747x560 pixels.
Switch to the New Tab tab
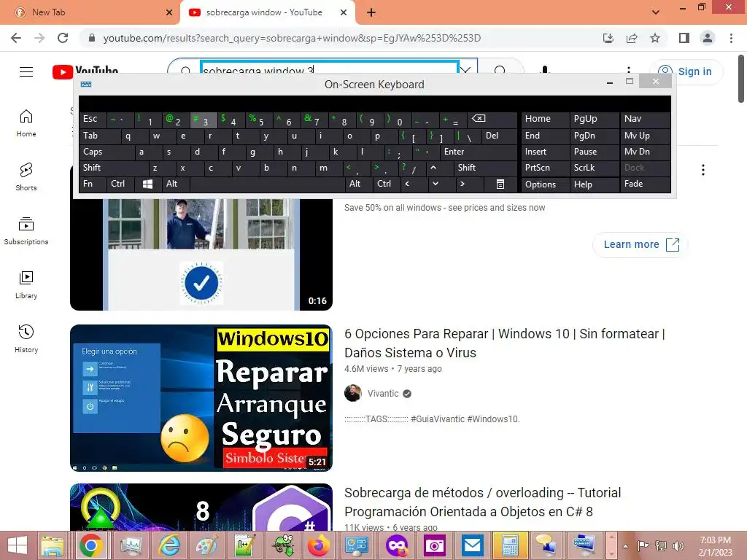click(x=90, y=12)
